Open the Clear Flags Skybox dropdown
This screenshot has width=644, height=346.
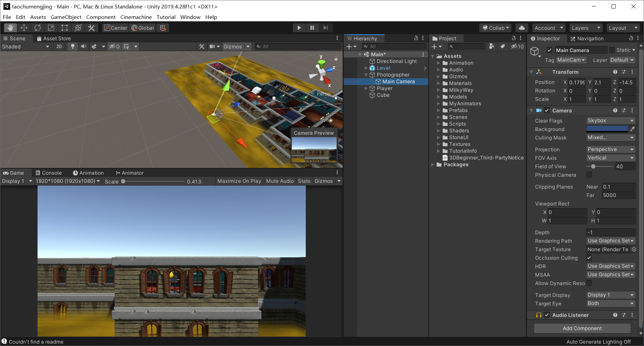tap(611, 121)
